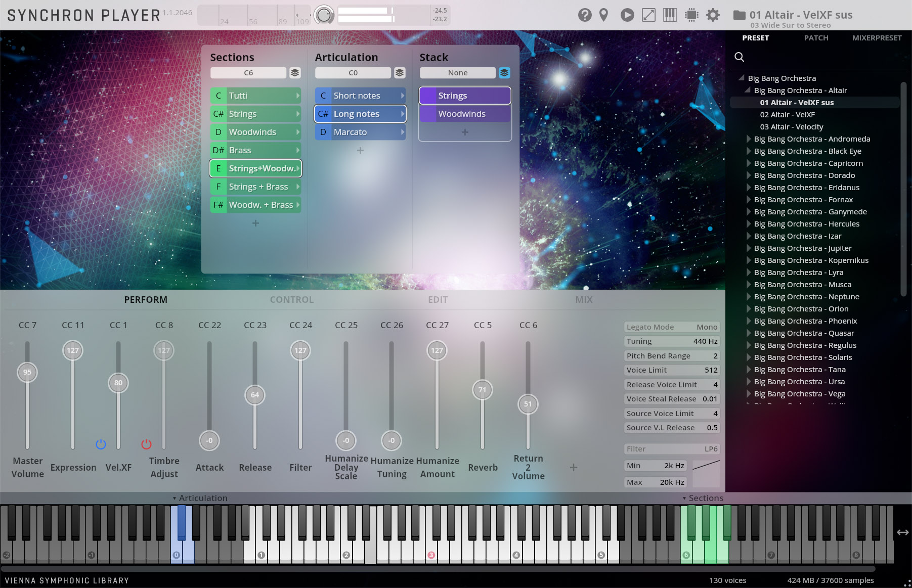
Task: Click the CPU chip icon in top bar
Action: click(691, 15)
